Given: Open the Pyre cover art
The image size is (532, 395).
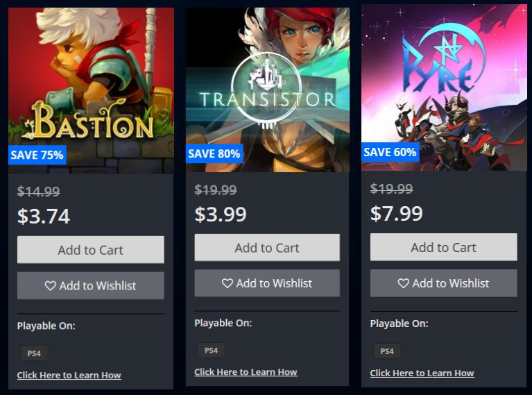Looking at the screenshot, I should click(x=444, y=87).
